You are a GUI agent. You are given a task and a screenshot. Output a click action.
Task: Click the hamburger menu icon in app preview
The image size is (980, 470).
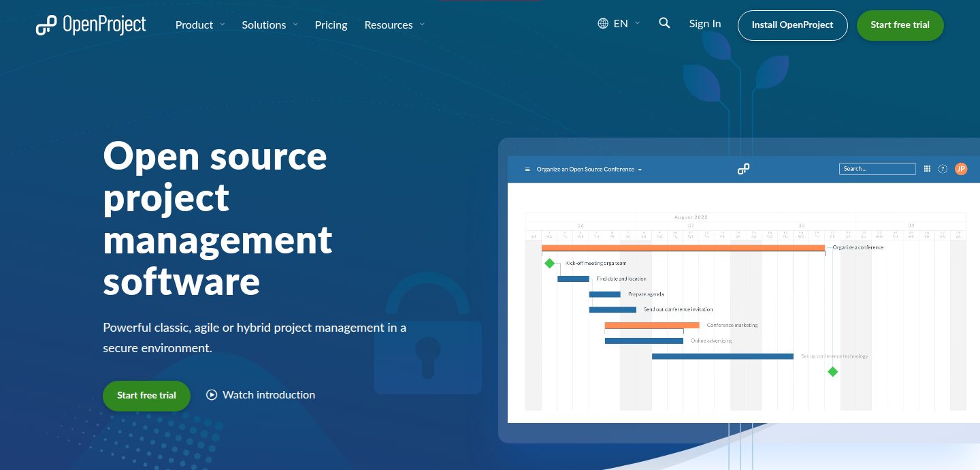tap(527, 169)
